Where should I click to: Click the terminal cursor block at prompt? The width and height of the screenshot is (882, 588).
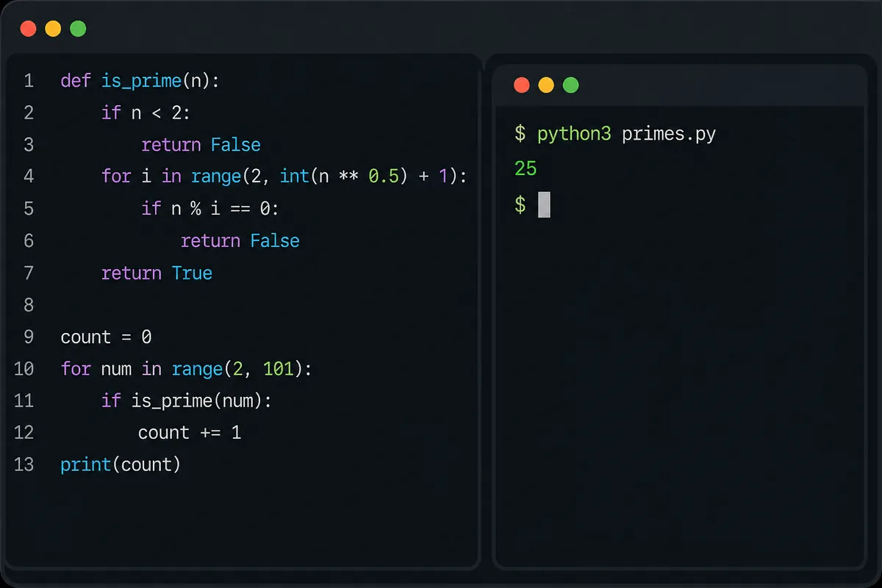pos(544,204)
